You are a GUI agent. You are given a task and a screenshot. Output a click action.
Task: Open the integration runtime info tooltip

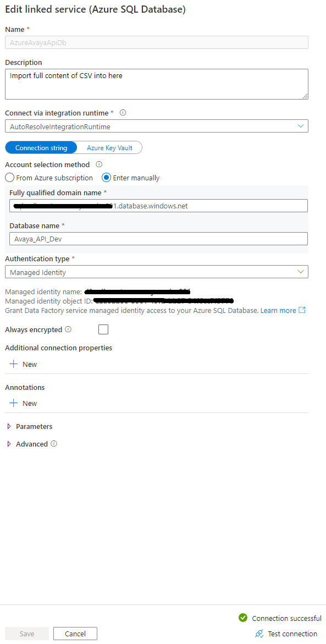(x=122, y=112)
